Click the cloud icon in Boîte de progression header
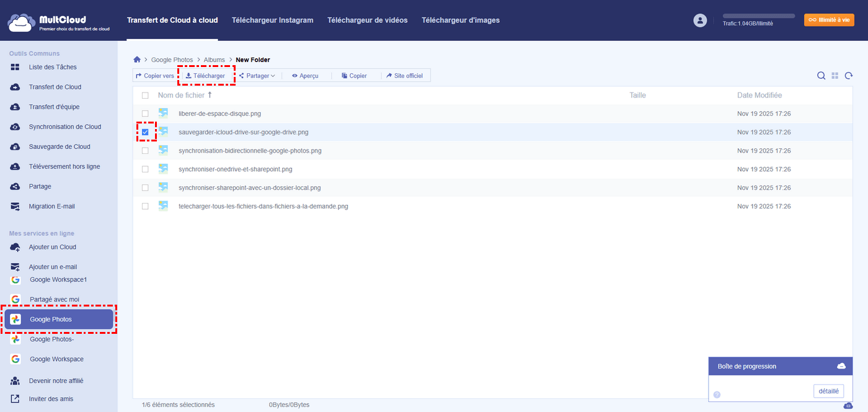The width and height of the screenshot is (868, 412). click(841, 366)
